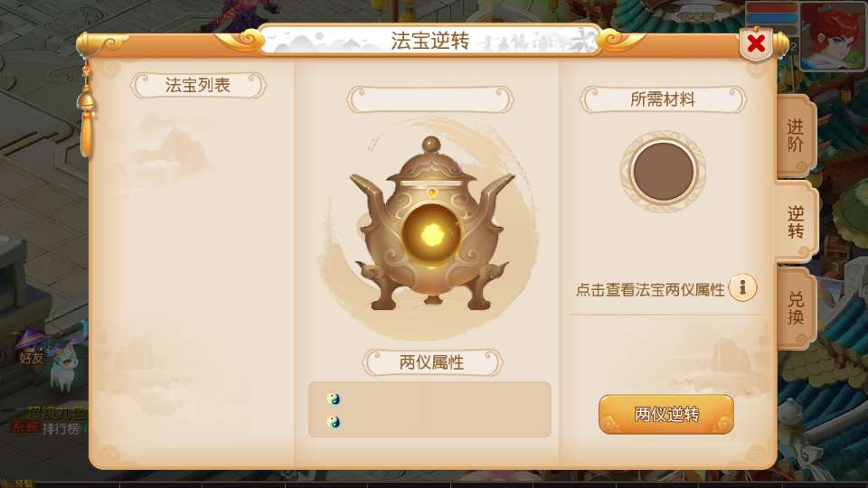Tap the first yin-yang attribute icon

click(334, 399)
